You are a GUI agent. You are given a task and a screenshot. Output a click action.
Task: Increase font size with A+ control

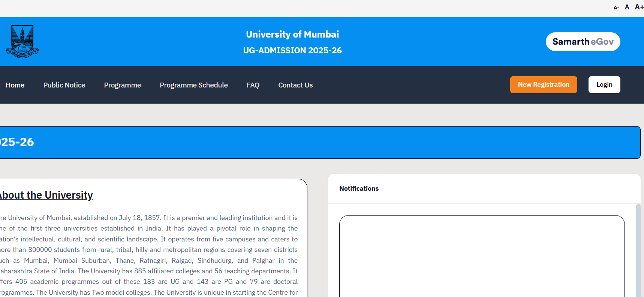pyautogui.click(x=639, y=7)
